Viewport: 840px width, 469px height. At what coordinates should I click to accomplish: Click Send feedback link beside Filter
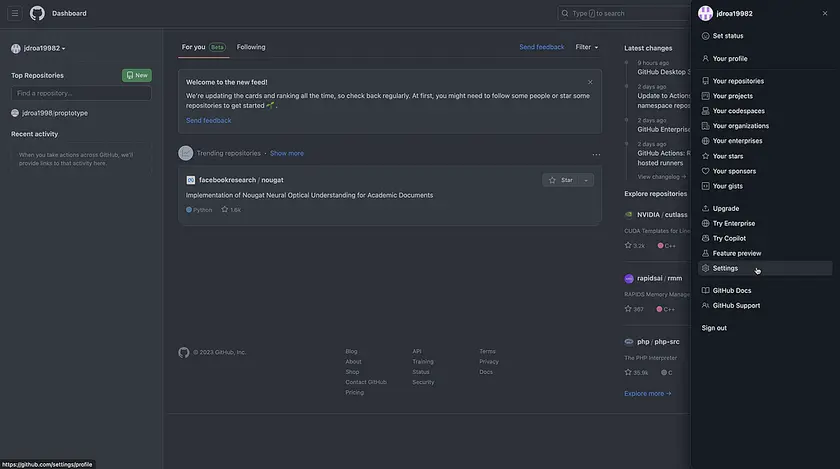[541, 47]
